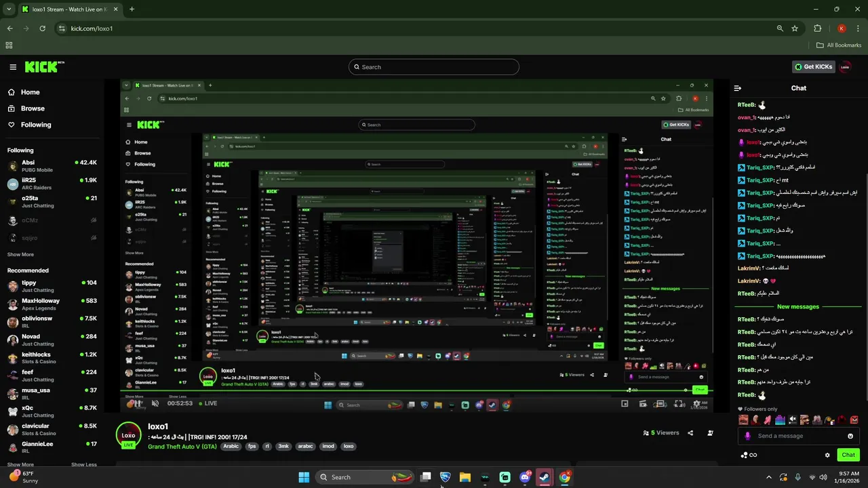The width and height of the screenshot is (868, 488).
Task: Open the loxo profile avatar menu
Action: [845, 67]
